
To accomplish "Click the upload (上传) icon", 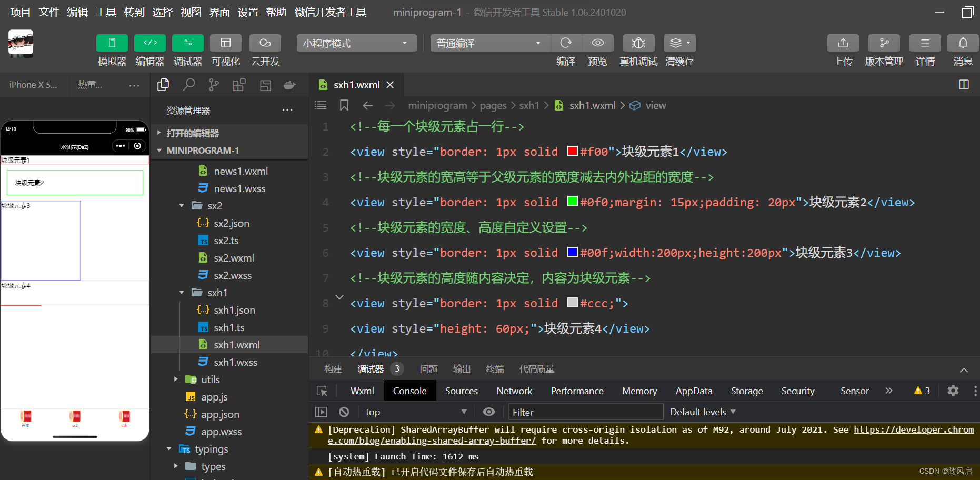I will [x=843, y=43].
